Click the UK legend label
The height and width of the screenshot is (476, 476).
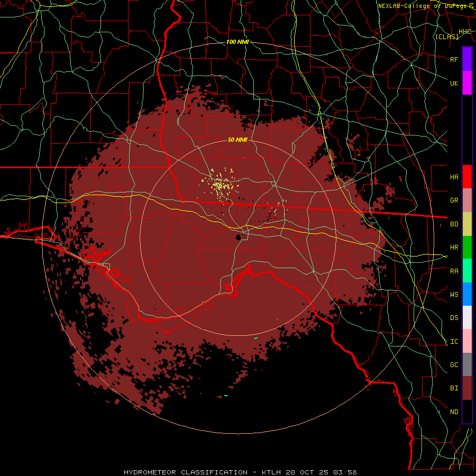coord(454,83)
